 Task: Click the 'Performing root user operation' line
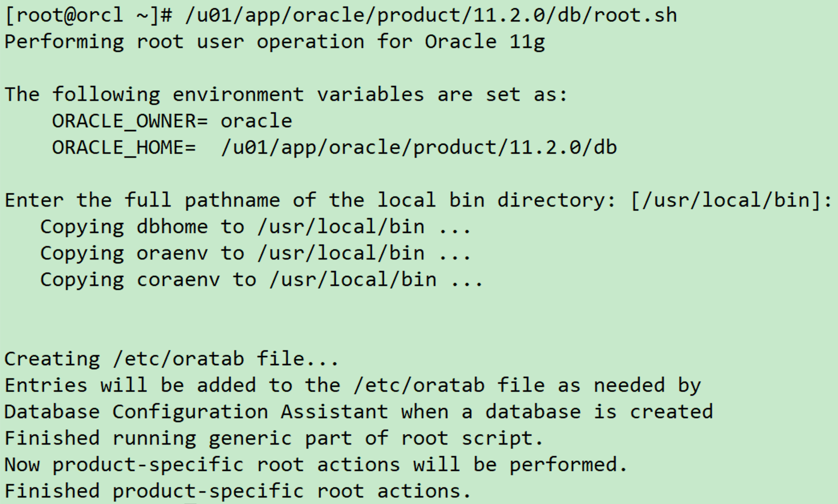click(275, 42)
